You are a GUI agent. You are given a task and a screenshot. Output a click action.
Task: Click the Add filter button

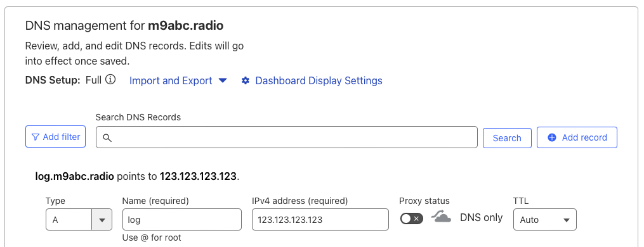(55, 137)
